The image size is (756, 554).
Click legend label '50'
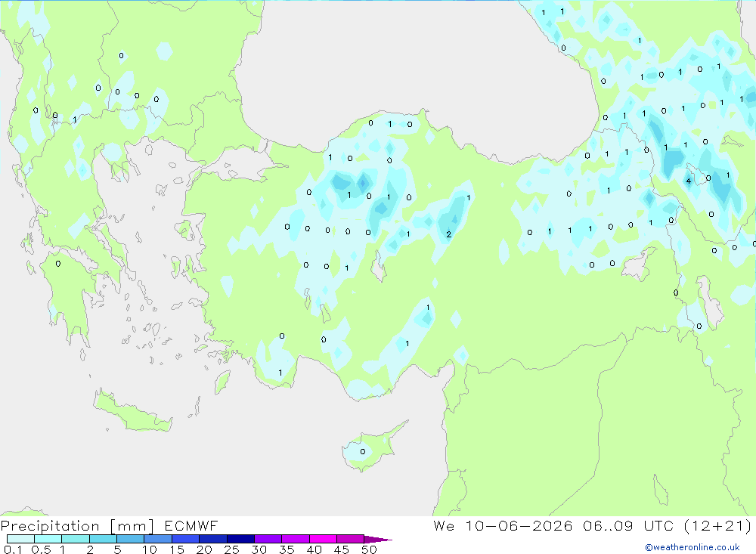click(369, 549)
